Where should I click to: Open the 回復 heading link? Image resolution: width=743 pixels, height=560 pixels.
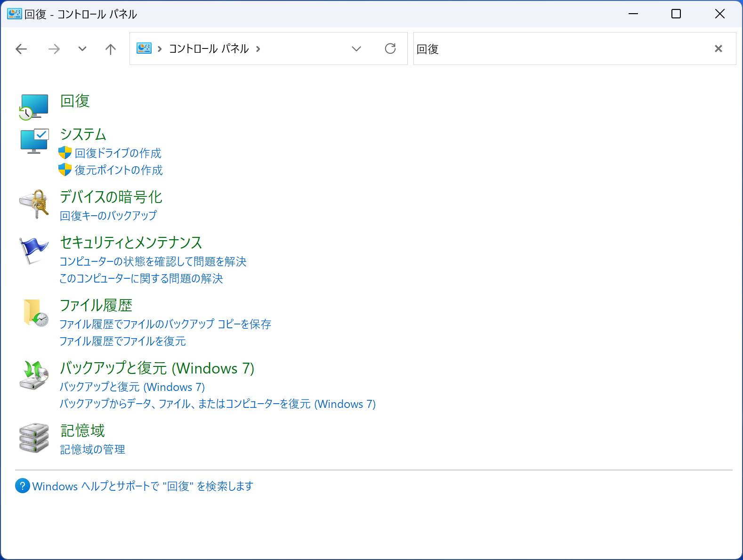75,101
